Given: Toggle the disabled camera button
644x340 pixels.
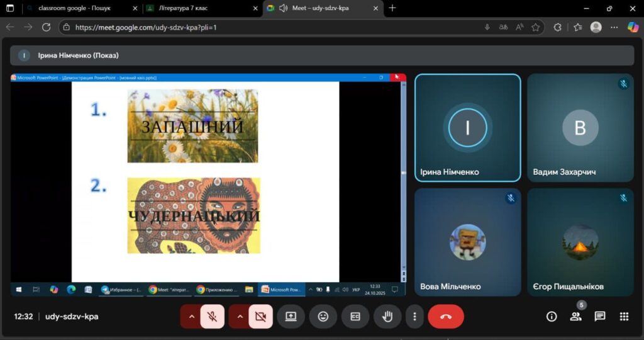Looking at the screenshot, I should coord(260,317).
